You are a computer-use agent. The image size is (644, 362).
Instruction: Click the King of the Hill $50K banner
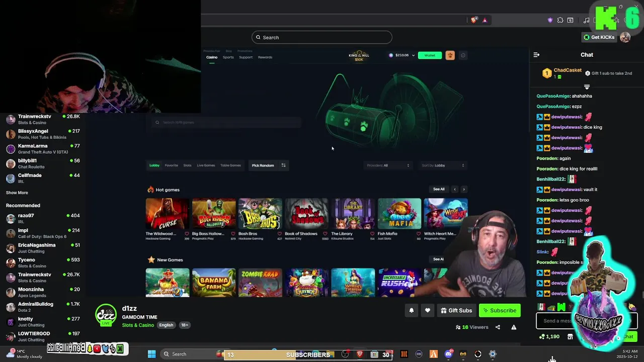pyautogui.click(x=359, y=56)
